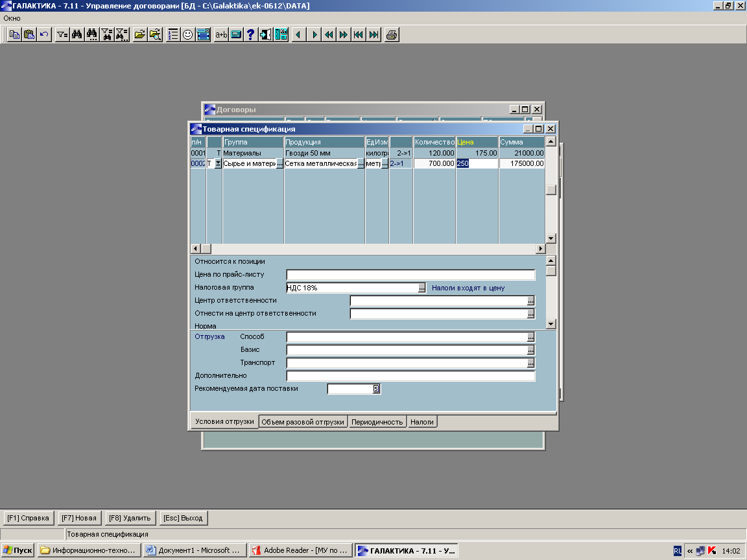Open the Налоги tab
Image resolution: width=747 pixels, height=560 pixels.
point(422,422)
